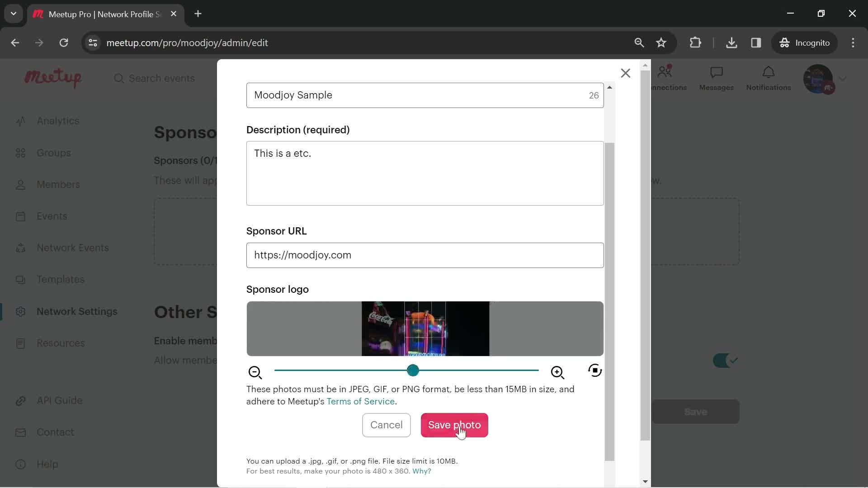Image resolution: width=868 pixels, height=488 pixels.
Task: Click the Analytics sidebar icon
Action: tap(21, 121)
